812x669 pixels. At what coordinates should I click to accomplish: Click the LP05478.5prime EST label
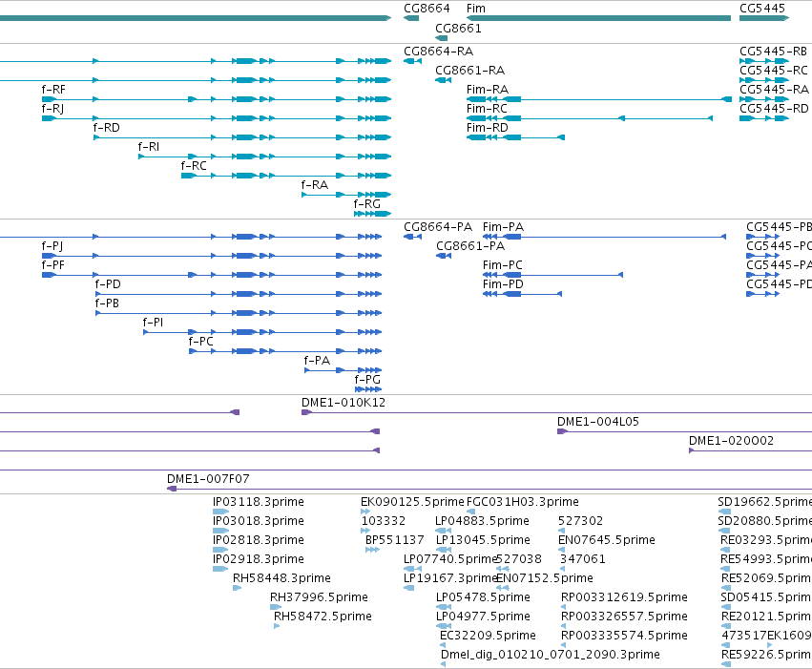pyautogui.click(x=483, y=598)
